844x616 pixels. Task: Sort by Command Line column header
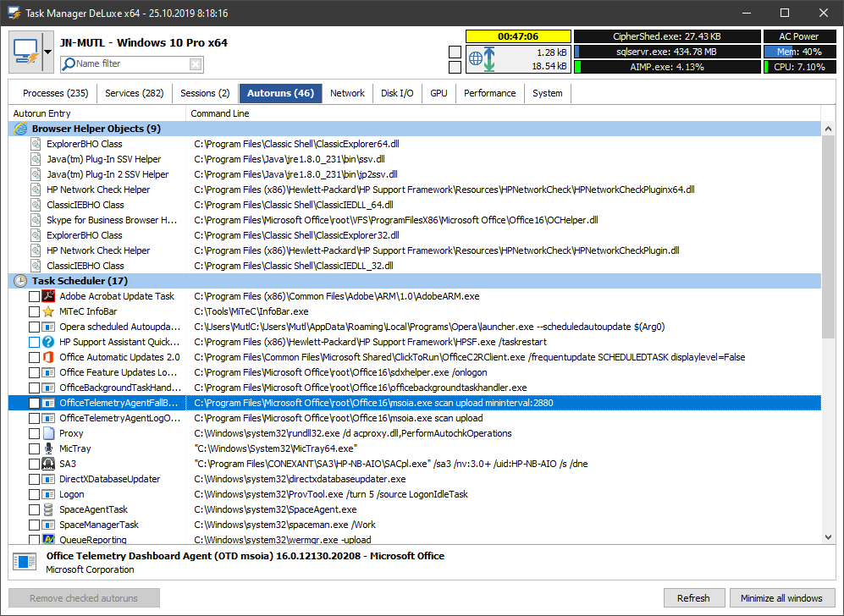pos(503,113)
